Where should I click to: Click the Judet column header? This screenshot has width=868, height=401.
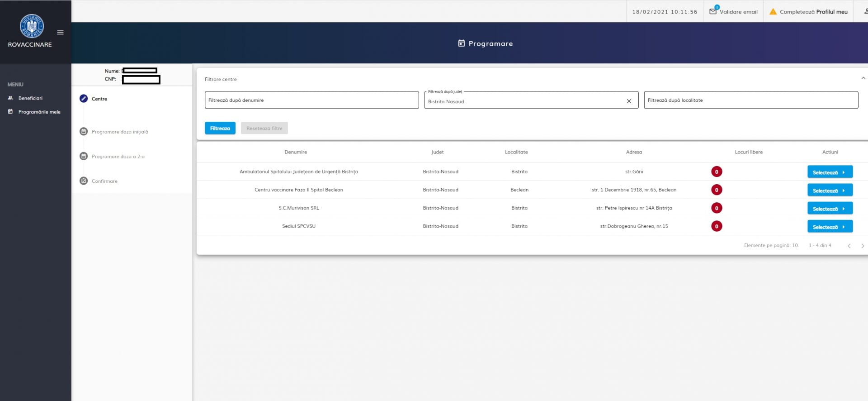437,152
